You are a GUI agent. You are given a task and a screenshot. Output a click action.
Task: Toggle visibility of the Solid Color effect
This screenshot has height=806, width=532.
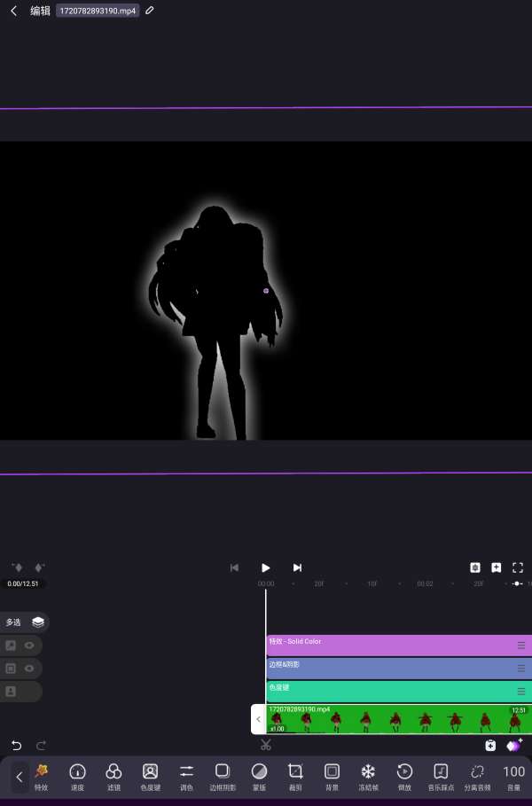pyautogui.click(x=29, y=646)
